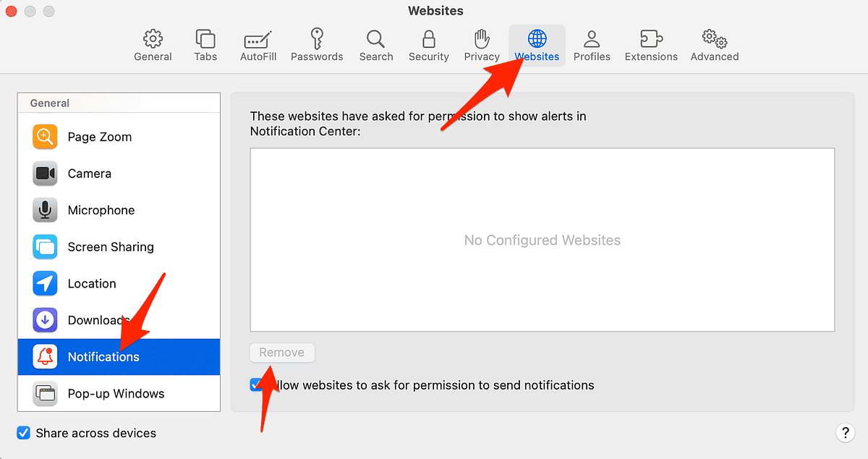Select the Screen Sharing icon
868x459 pixels.
click(x=45, y=246)
